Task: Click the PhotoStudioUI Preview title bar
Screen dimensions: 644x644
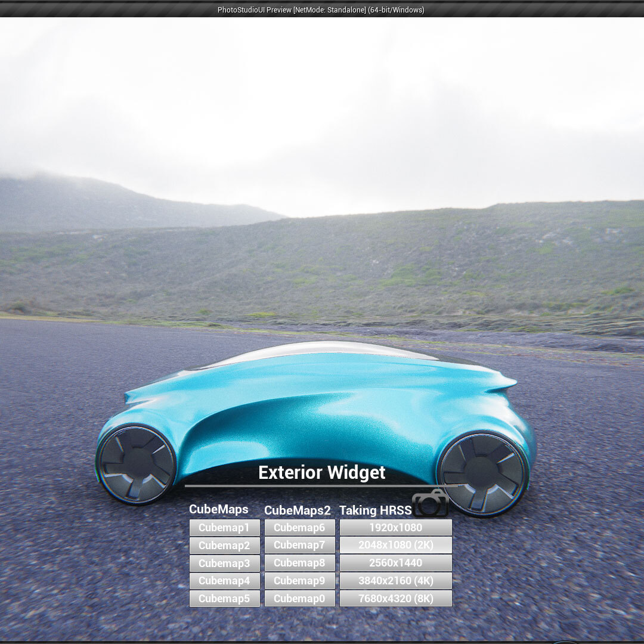Action: click(321, 10)
